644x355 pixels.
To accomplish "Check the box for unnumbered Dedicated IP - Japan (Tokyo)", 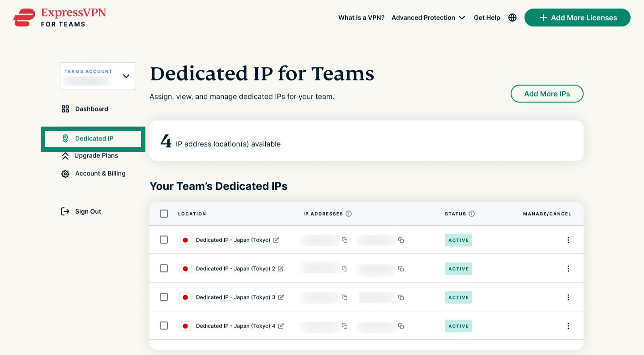I will [164, 240].
